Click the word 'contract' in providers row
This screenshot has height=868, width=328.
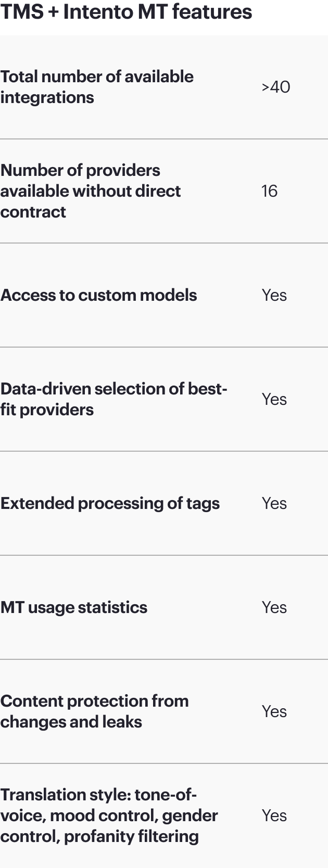33,212
